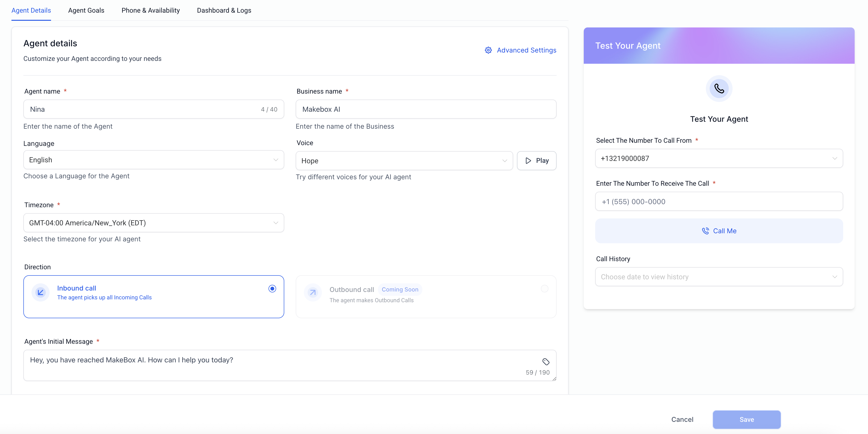
Task: Click the Cancel button
Action: [x=682, y=419]
